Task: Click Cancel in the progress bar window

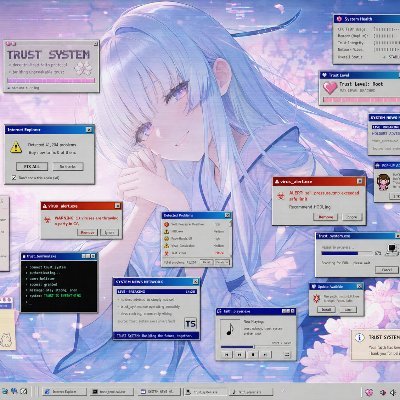Action: (387, 269)
